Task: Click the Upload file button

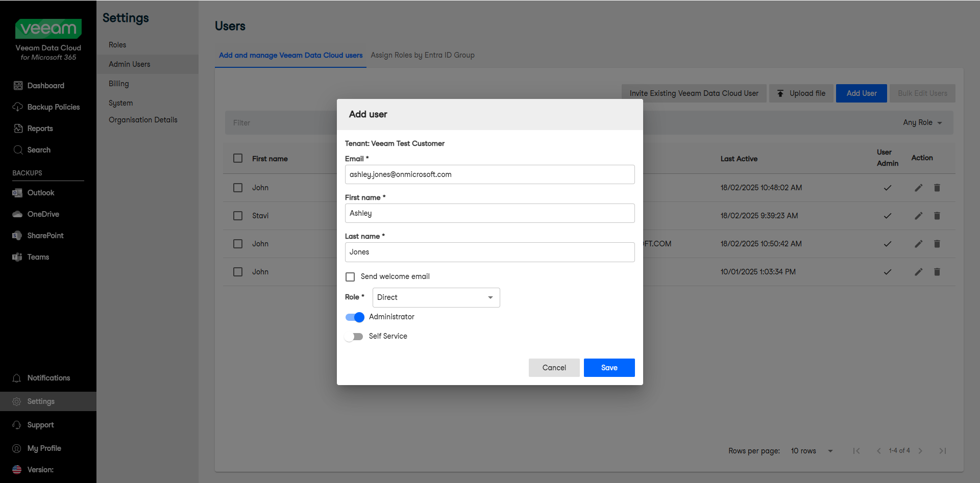Action: (x=801, y=93)
